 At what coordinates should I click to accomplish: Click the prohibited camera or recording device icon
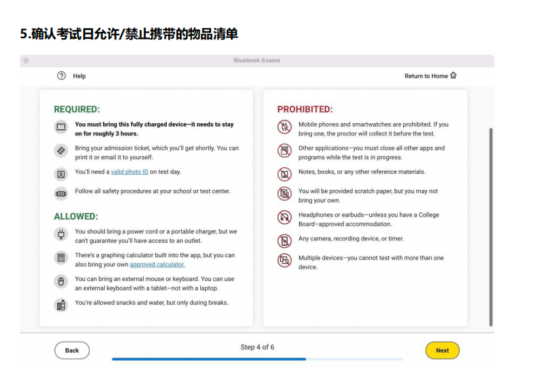point(285,241)
